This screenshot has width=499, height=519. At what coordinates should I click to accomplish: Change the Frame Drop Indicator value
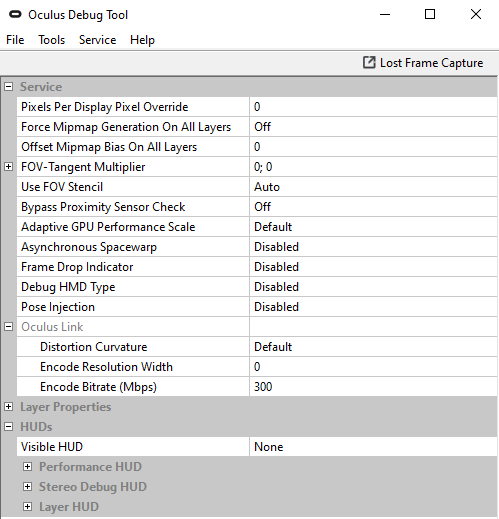point(373,267)
